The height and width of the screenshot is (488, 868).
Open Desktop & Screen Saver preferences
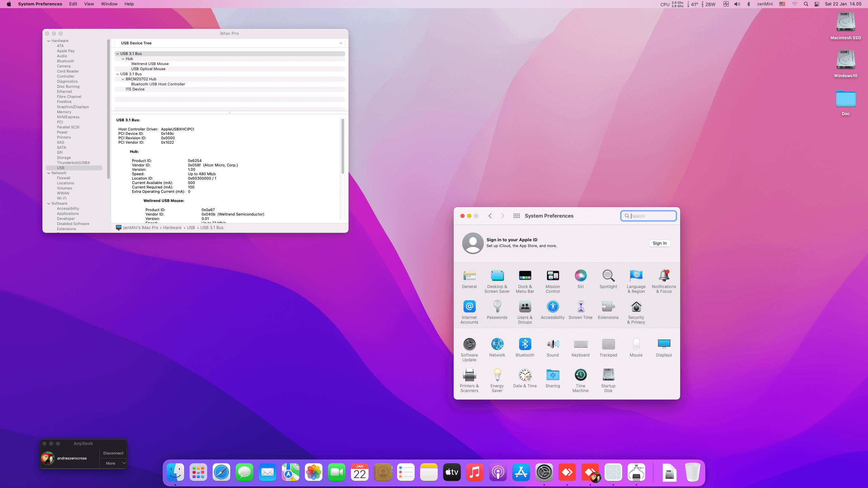point(497,281)
